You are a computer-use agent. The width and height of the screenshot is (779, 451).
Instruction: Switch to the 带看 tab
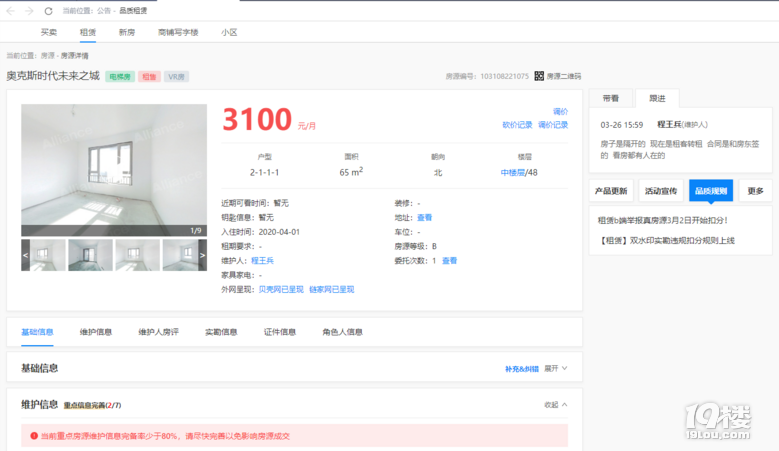click(610, 98)
